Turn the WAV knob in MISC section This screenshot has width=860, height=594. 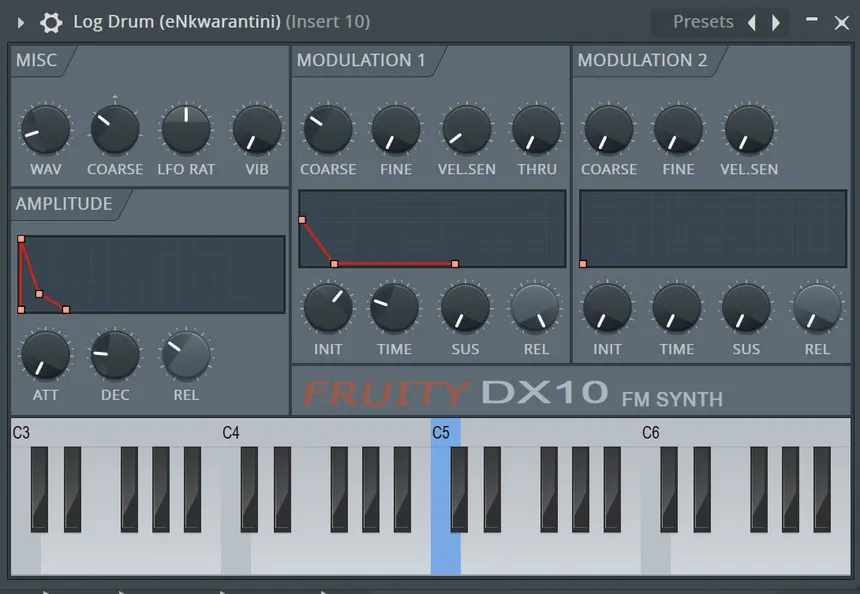coord(44,131)
